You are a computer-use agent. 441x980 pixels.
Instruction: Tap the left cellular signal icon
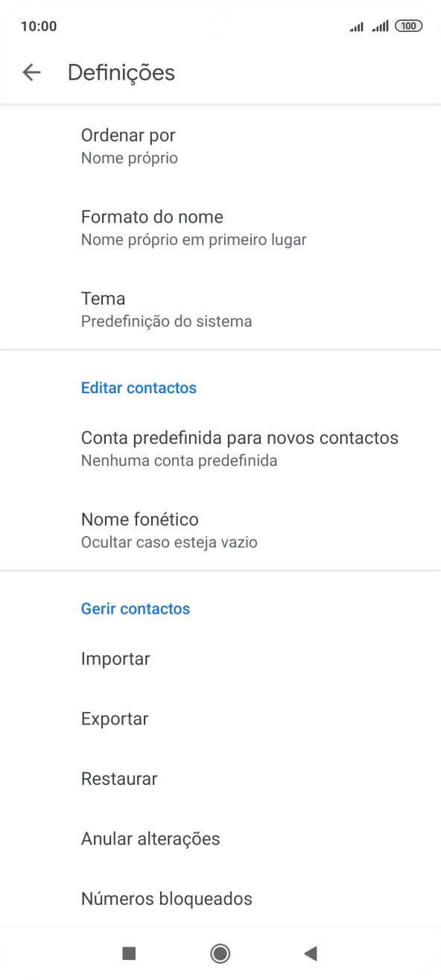(x=355, y=25)
